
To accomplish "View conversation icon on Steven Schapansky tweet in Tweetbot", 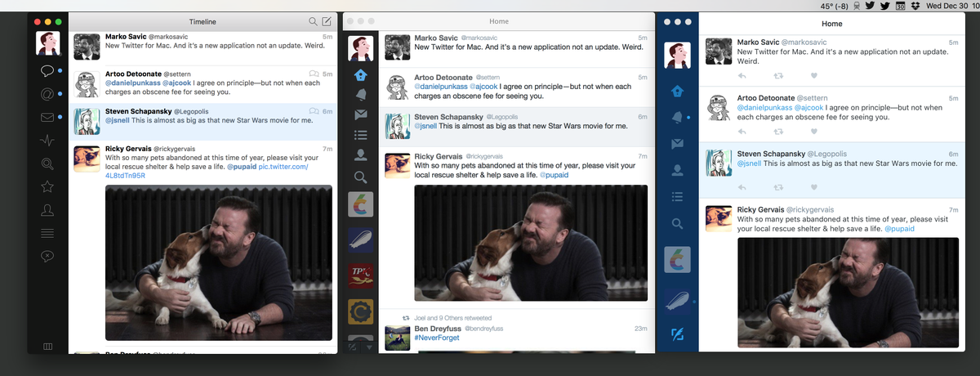I will [x=314, y=111].
